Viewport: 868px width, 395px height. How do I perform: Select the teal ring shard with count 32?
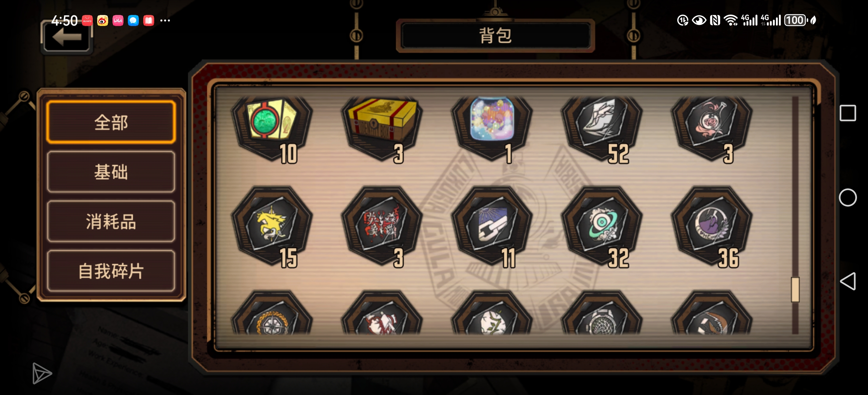(x=602, y=226)
